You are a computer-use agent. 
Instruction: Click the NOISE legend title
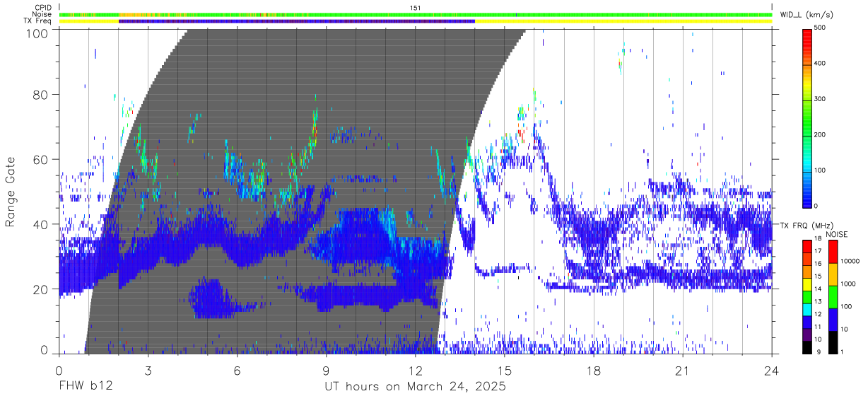836,234
